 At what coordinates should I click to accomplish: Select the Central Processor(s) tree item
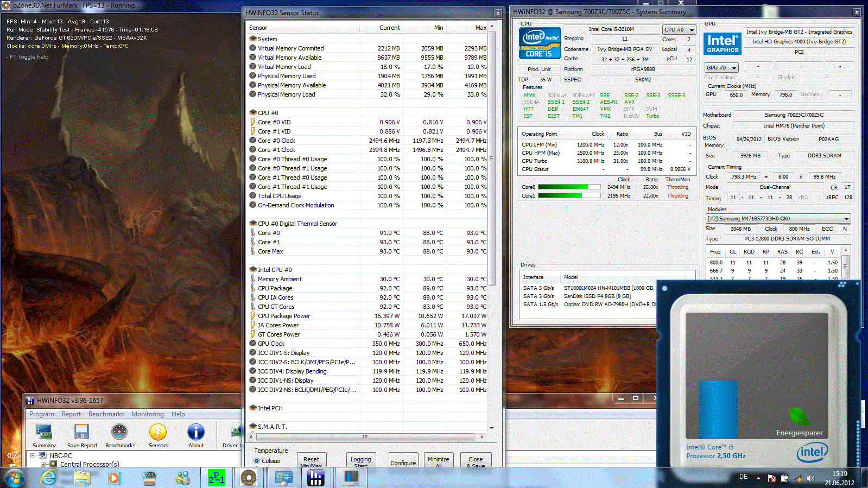point(90,464)
